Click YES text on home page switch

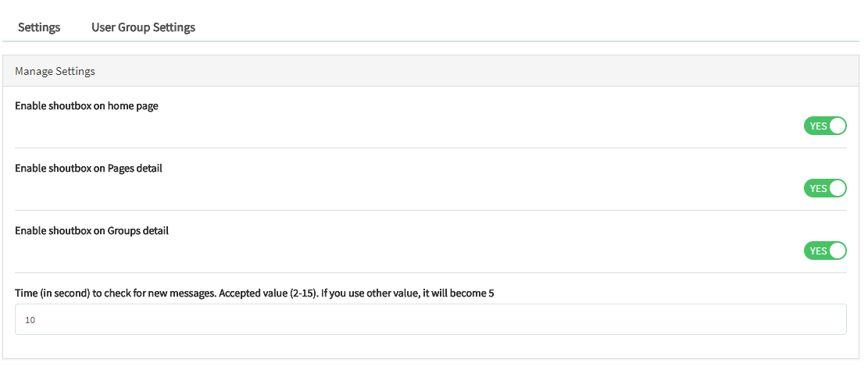tap(817, 126)
